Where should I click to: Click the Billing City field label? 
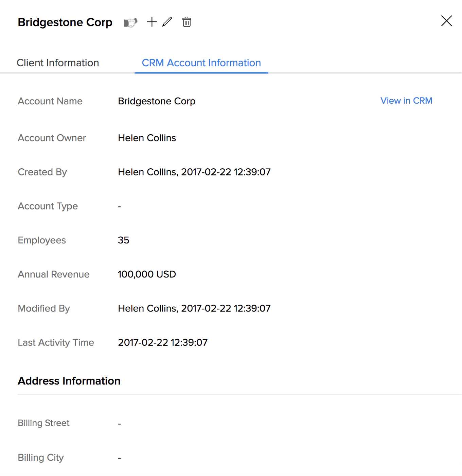[41, 458]
